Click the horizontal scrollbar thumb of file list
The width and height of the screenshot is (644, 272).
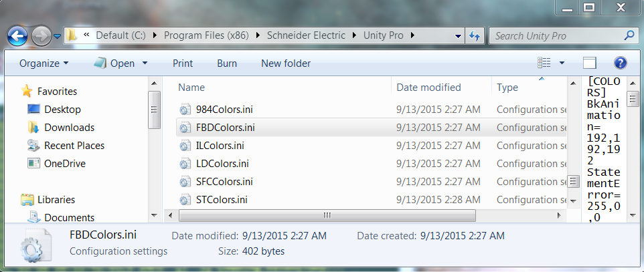tap(327, 215)
